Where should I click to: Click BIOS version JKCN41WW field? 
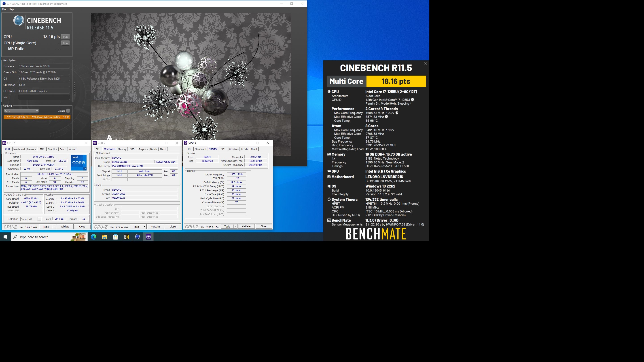pyautogui.click(x=144, y=194)
